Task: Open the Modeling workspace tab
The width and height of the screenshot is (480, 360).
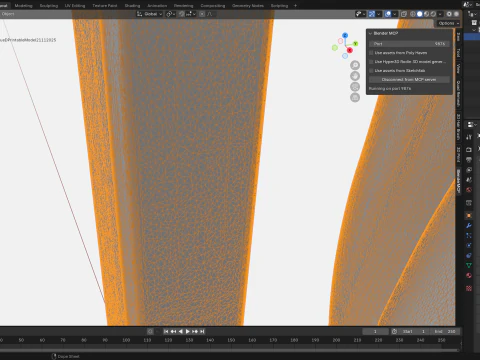Action: (x=23, y=6)
